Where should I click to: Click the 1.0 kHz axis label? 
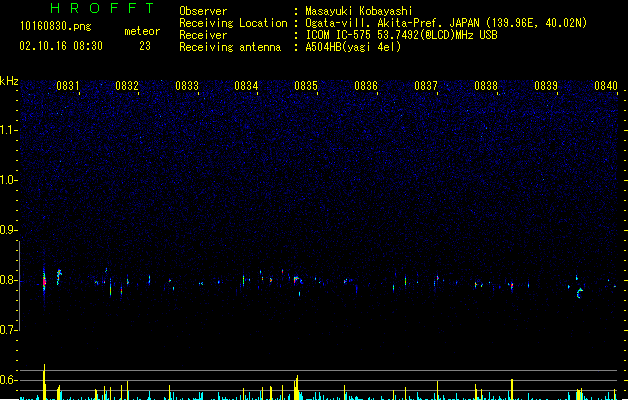tap(8, 180)
